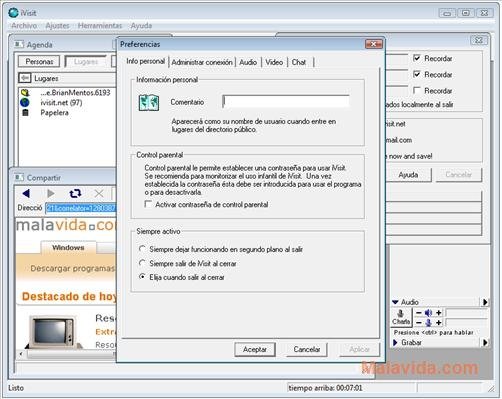This screenshot has height=399, width=502.
Task: Click the ivisit.net (97) list entry
Action: click(61, 102)
